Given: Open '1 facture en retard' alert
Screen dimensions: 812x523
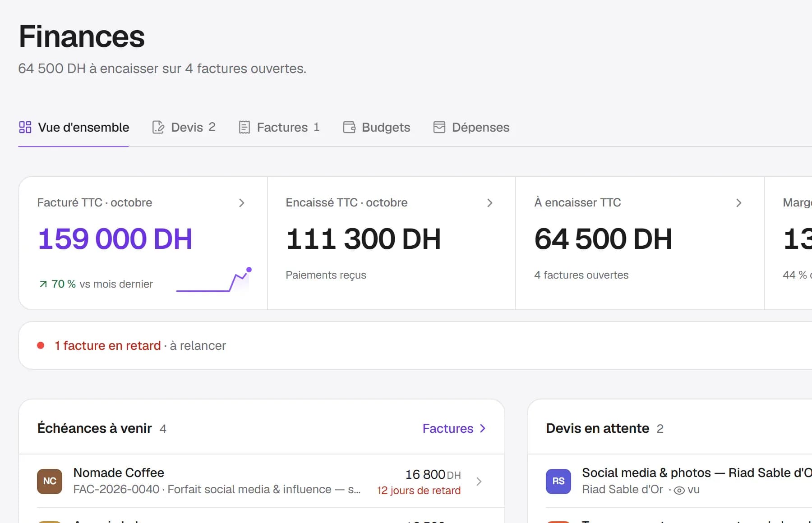Looking at the screenshot, I should coord(108,345).
